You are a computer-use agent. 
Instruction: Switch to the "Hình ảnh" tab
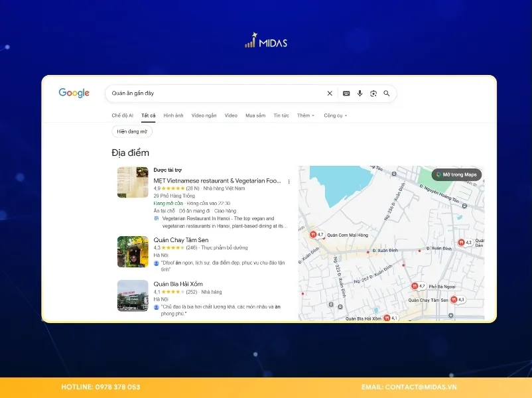173,115
